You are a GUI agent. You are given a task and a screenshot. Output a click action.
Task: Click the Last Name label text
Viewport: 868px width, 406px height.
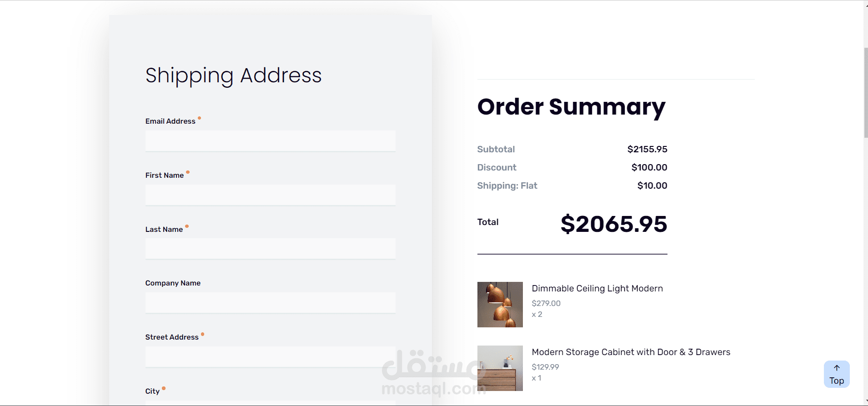coord(164,230)
